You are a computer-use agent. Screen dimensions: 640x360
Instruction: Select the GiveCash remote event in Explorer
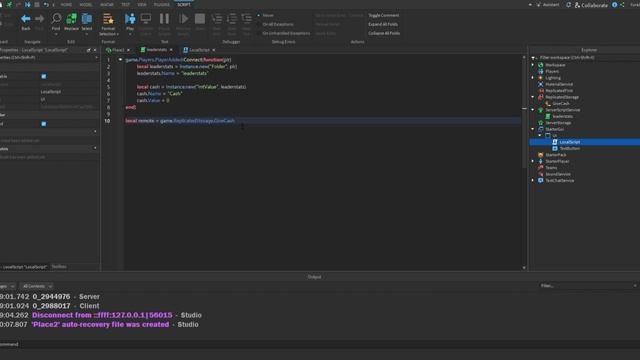(x=560, y=104)
